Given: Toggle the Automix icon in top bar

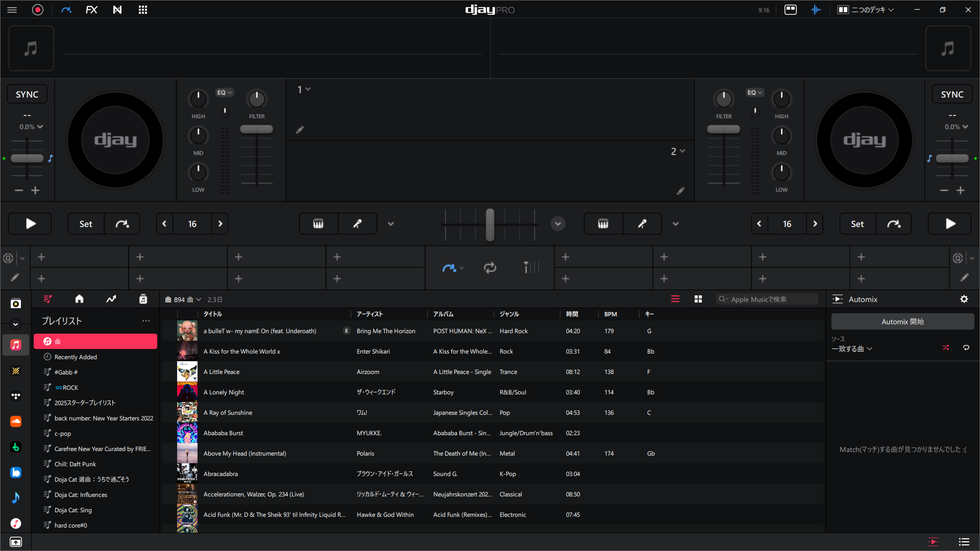Looking at the screenshot, I should click(66, 10).
